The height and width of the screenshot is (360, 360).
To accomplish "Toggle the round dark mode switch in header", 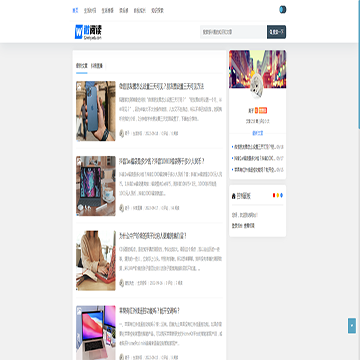I will [283, 10].
